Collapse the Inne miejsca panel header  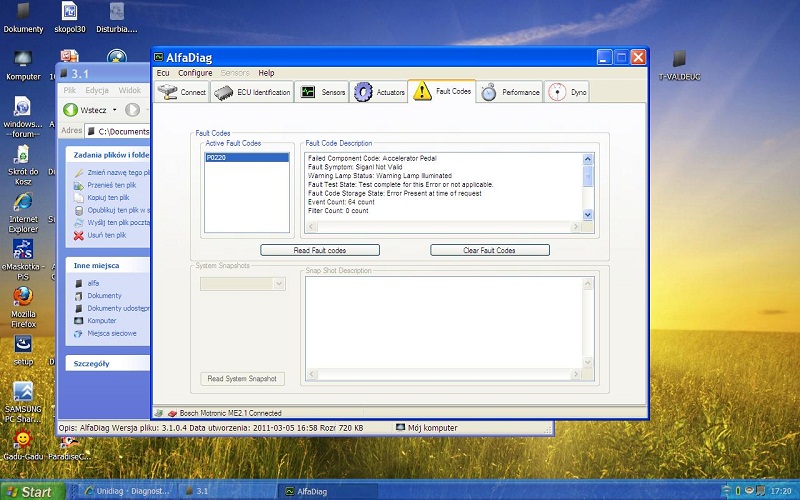point(108,265)
